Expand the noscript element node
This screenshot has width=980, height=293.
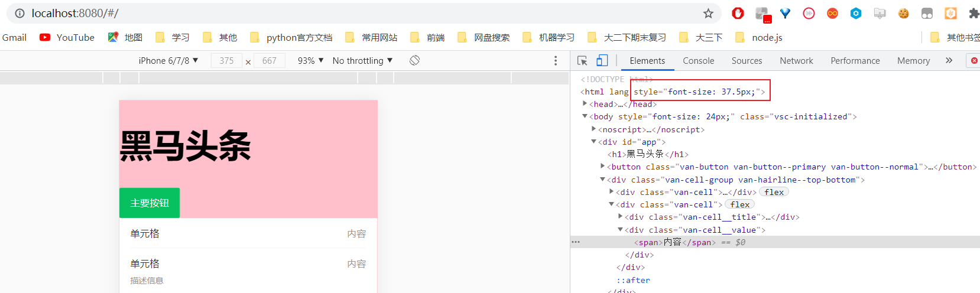coord(593,129)
